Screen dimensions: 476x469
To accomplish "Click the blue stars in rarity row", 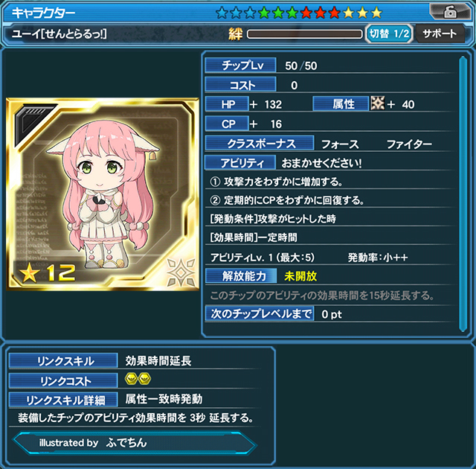I will tap(236, 13).
